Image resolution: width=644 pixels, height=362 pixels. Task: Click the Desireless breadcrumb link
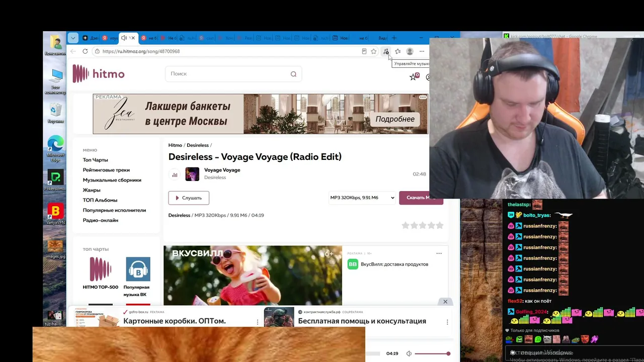[x=198, y=145]
